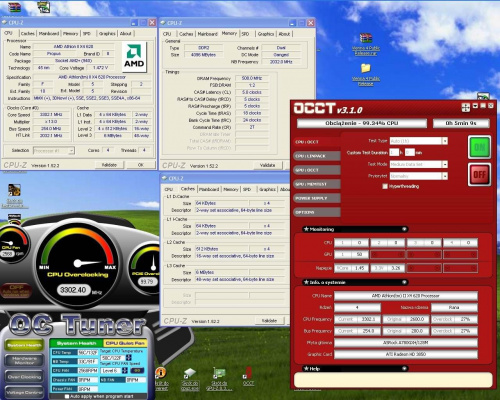The width and height of the screenshot is (500, 400).
Task: Open Over Clocking in OC Tuner sidebar
Action: coord(24,377)
